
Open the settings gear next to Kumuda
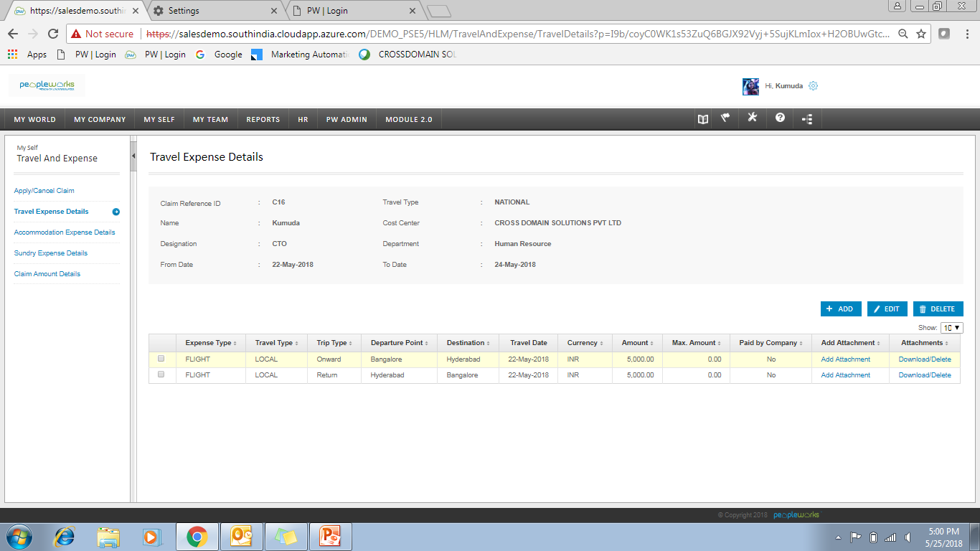[x=813, y=86]
